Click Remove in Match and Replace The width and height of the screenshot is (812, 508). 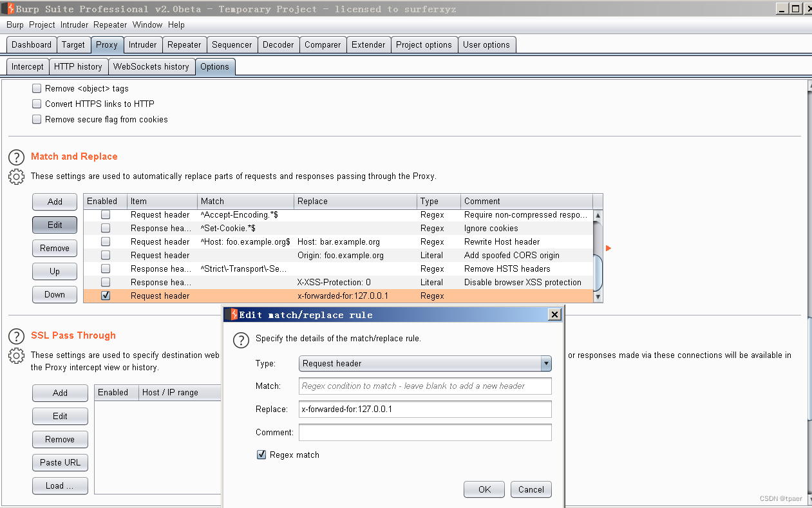coord(55,248)
